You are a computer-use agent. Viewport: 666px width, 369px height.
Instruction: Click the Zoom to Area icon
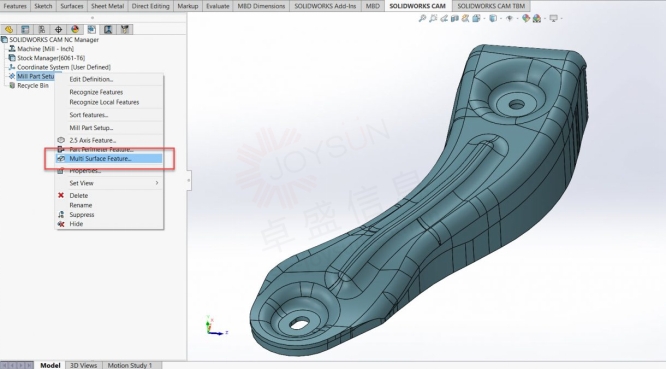(x=433, y=18)
